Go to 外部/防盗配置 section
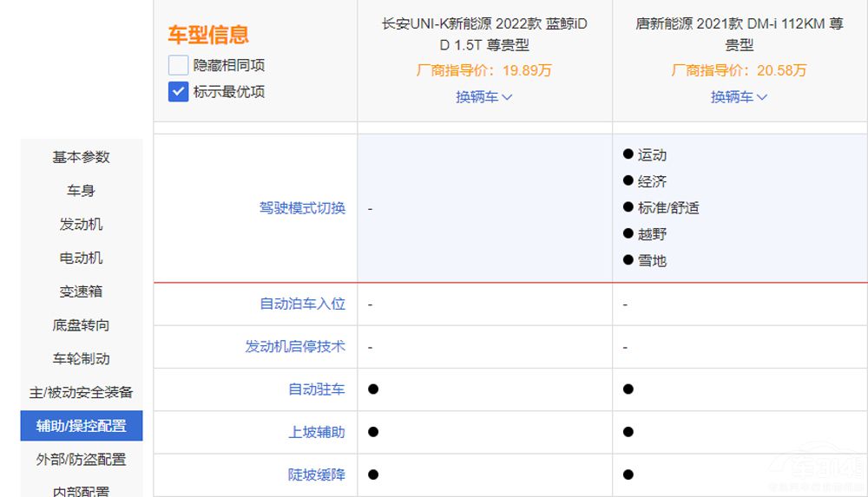 (x=82, y=460)
